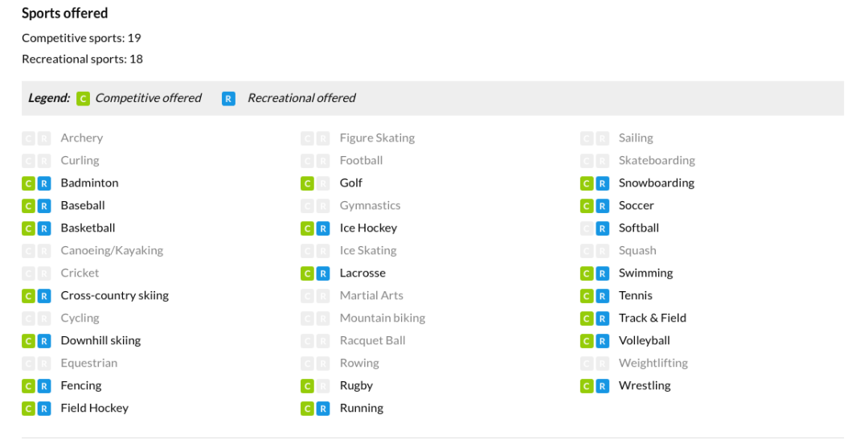Click the greyed-out R icon beside Sailing
Viewport: 868px width, 448px height.
coord(602,138)
